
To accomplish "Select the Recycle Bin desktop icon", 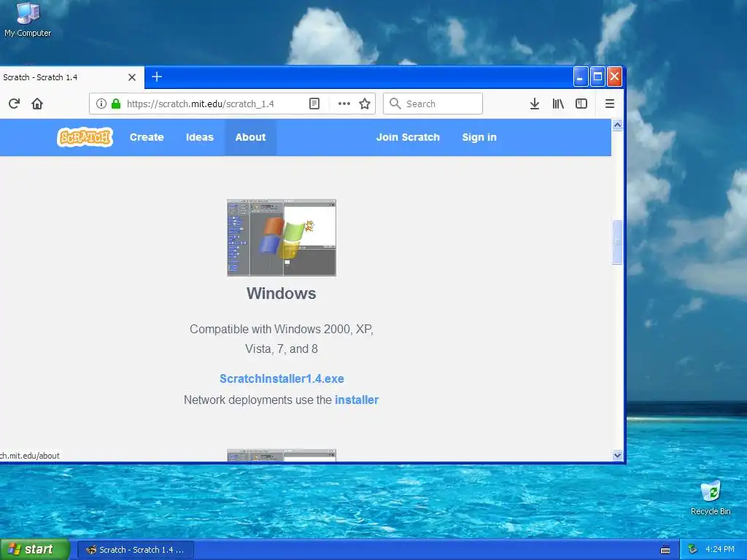I will [711, 498].
